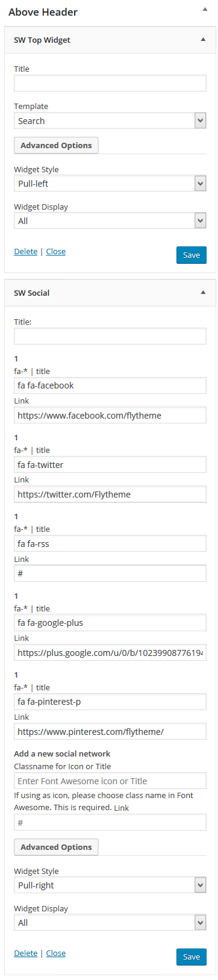Close the SW Social widget via link
Screen dimensions: 218x980
[56, 953]
